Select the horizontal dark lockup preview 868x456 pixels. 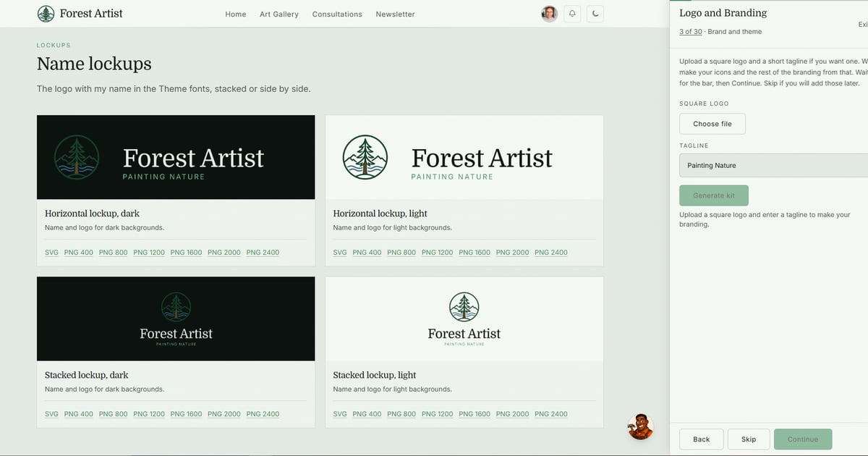tap(176, 157)
